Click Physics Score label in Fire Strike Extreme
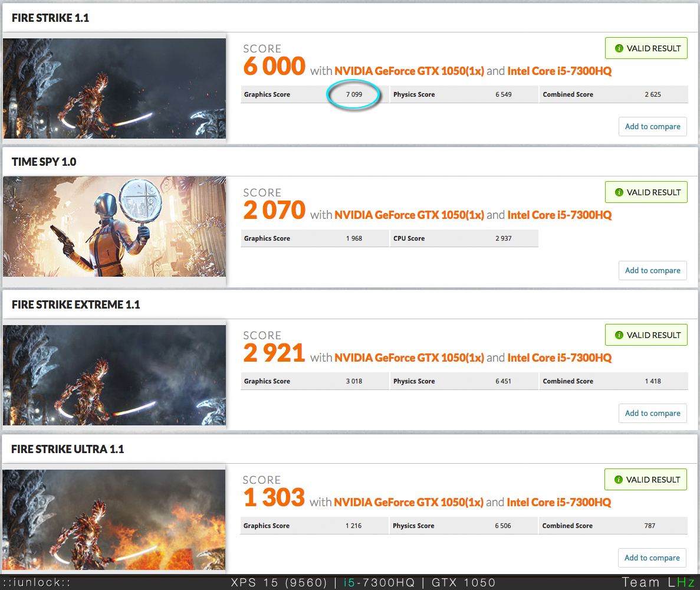The width and height of the screenshot is (700, 590). pos(414,381)
